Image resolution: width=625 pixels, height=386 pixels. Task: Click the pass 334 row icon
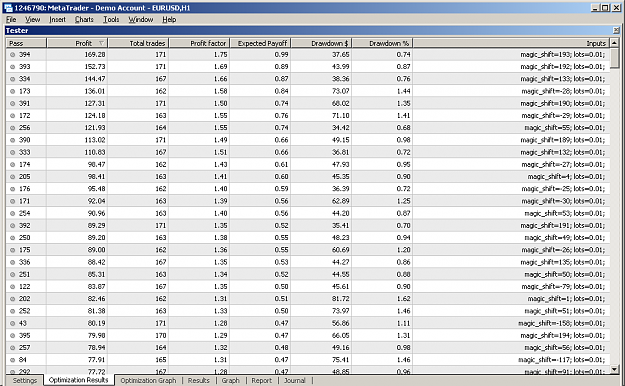[12, 79]
